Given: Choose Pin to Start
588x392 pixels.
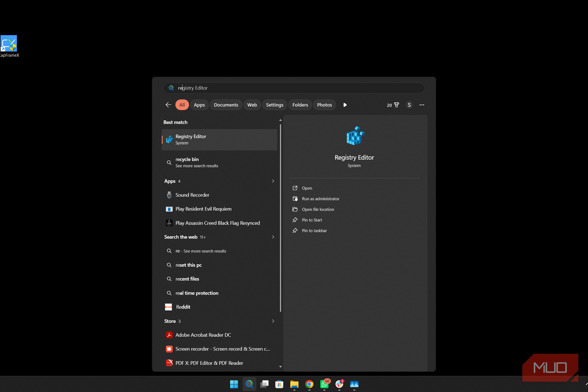Looking at the screenshot, I should pos(312,220).
